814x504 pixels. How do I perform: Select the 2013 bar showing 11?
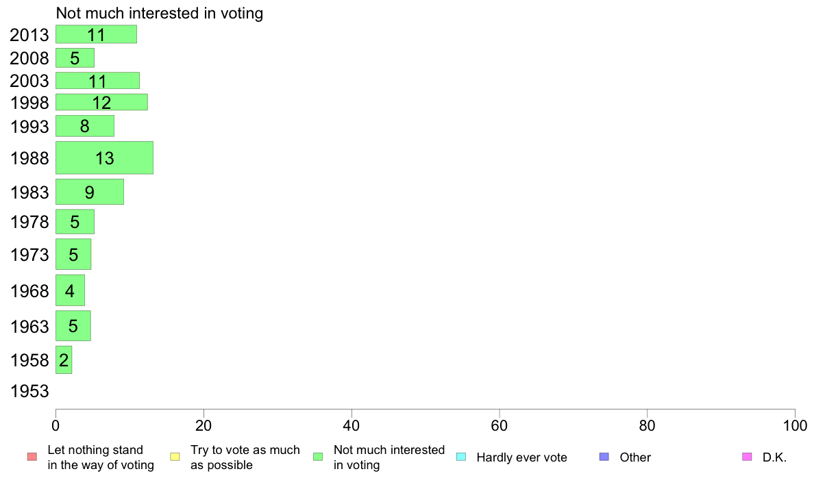(96, 34)
